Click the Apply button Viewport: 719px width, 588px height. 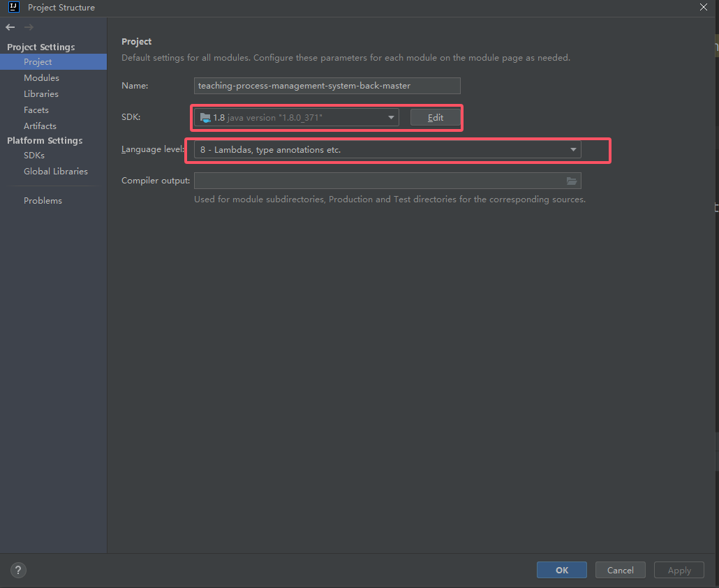coord(679,570)
